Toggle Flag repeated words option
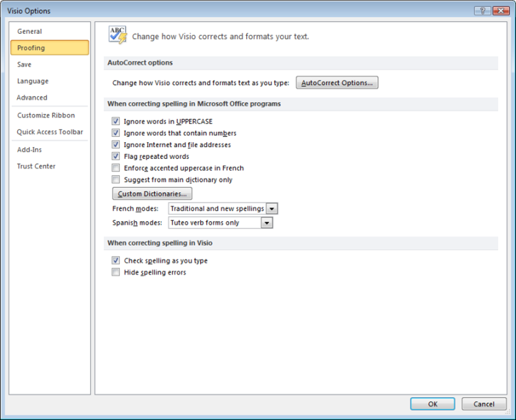The height and width of the screenshot is (420, 516). (115, 156)
